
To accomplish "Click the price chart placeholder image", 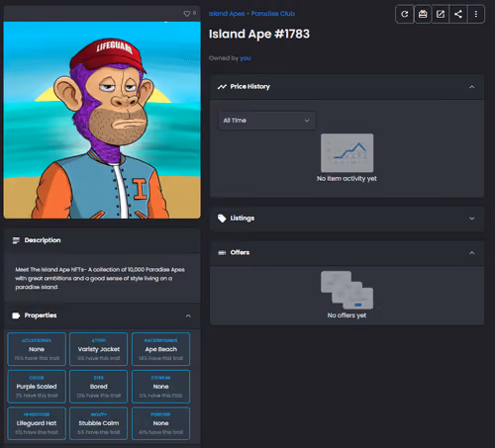I will point(347,153).
